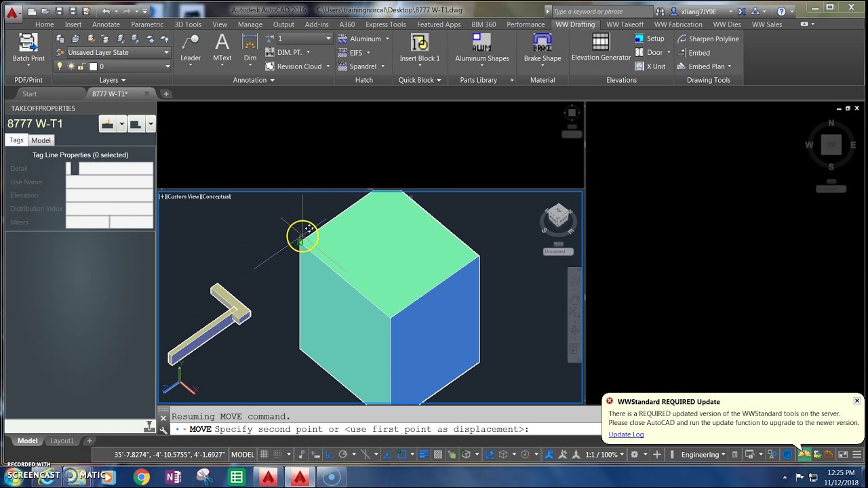This screenshot has height=488, width=868.
Task: Open the Home ribbon tab
Action: click(x=44, y=24)
